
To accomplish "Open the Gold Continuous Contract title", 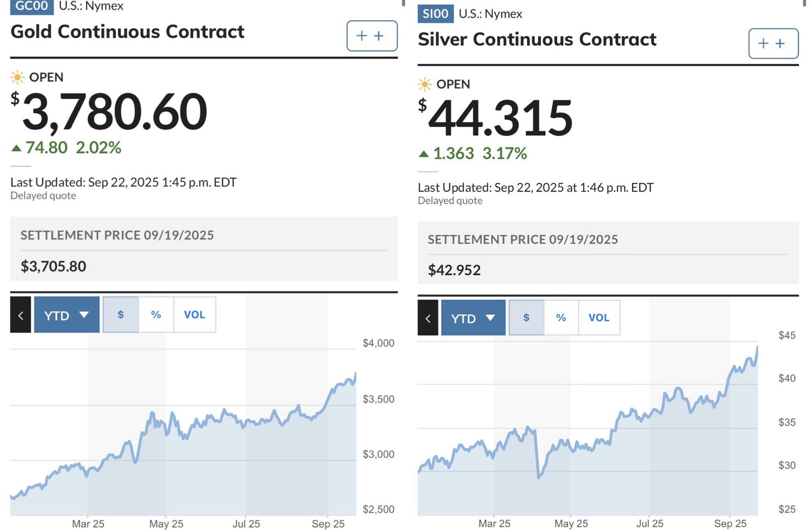I will tap(127, 32).
